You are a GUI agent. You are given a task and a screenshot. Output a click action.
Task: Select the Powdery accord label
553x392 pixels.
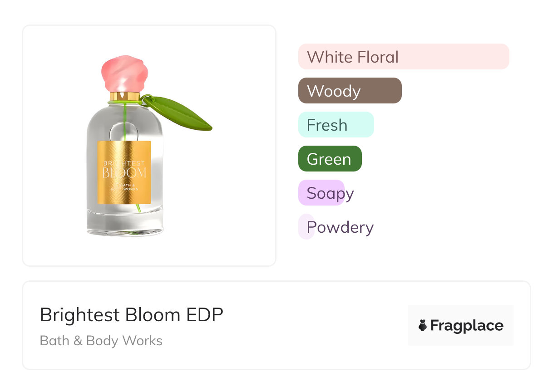click(340, 227)
